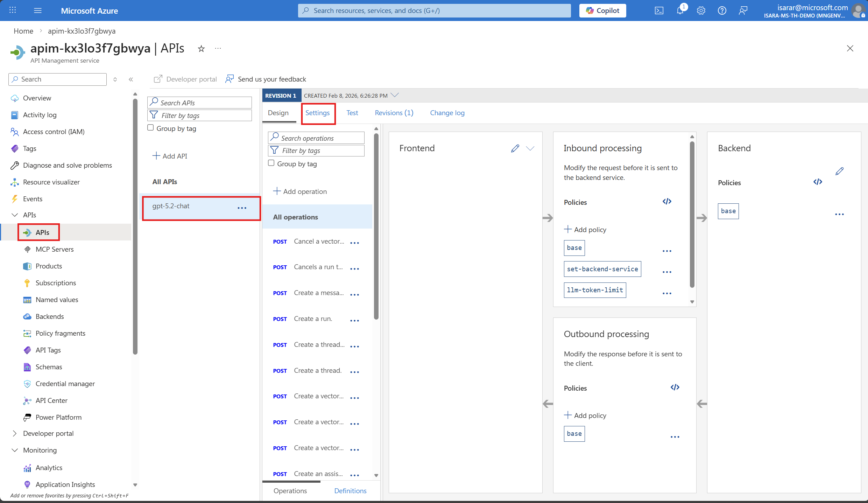Open the set-backend-service policy box
Screen dimensions: 868x503
pyautogui.click(x=602, y=269)
